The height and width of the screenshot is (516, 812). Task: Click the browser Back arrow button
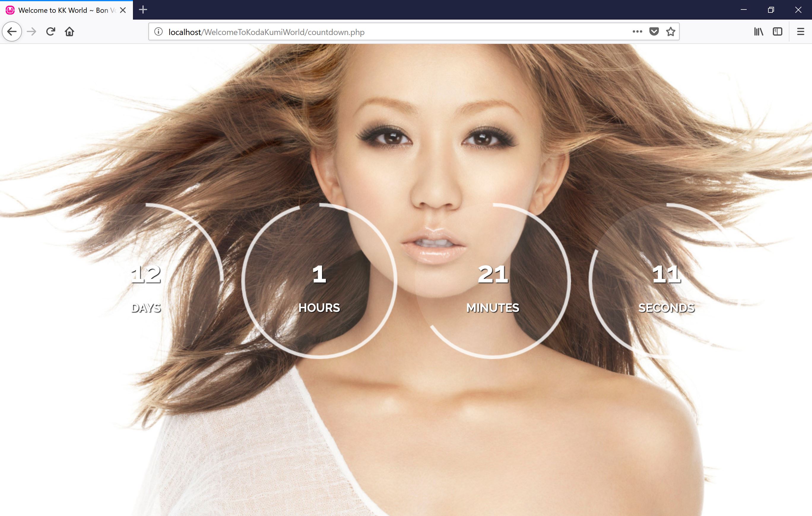(12, 32)
